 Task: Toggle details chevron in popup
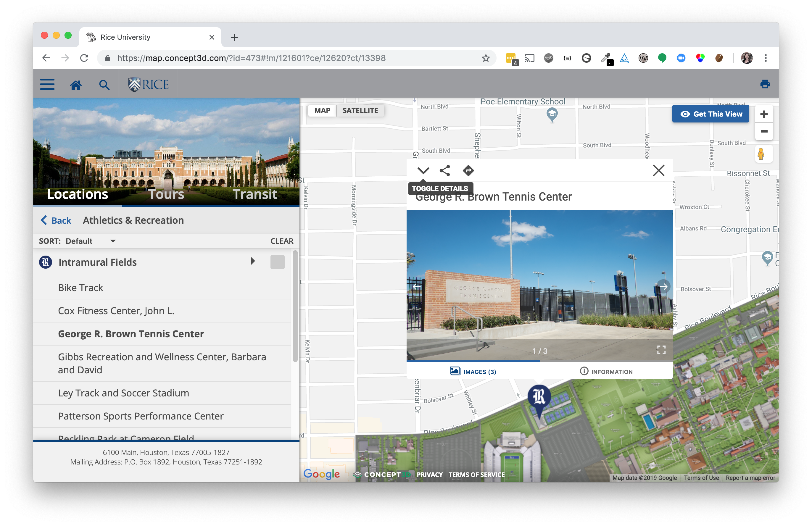click(x=423, y=170)
